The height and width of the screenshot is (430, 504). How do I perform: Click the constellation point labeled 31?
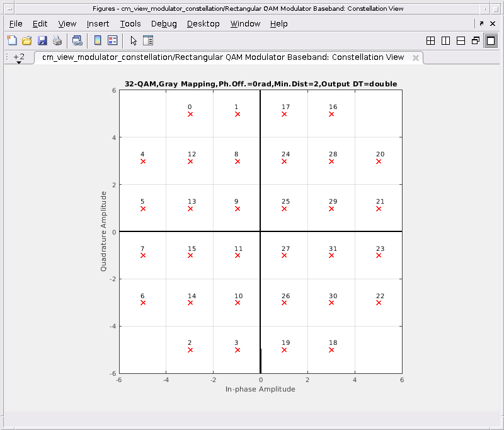(x=331, y=255)
